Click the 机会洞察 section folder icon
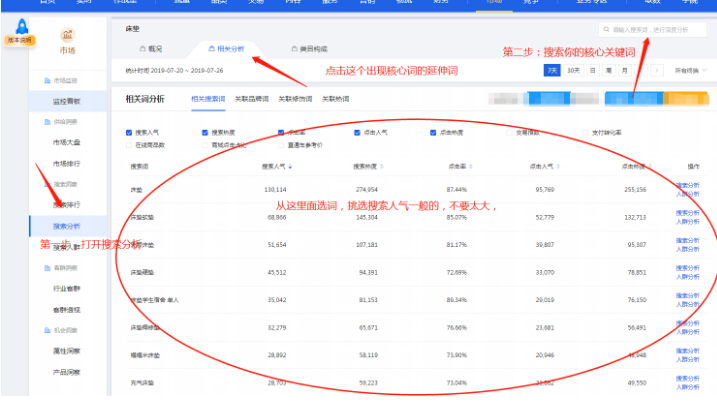Screen dimensions: 717x407 (x=46, y=331)
